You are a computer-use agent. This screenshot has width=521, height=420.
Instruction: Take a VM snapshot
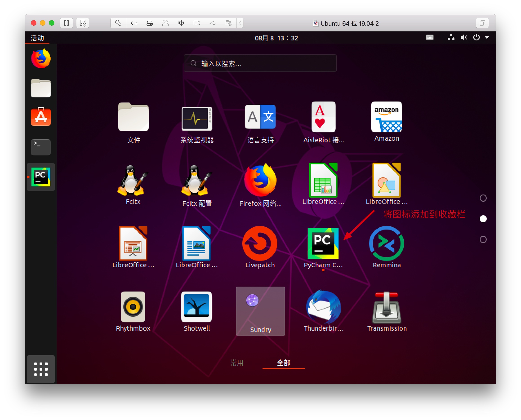83,23
